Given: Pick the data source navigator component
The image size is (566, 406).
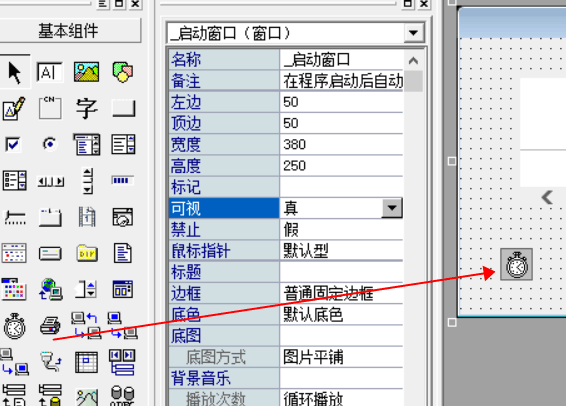Looking at the screenshot, I should coord(122,362).
